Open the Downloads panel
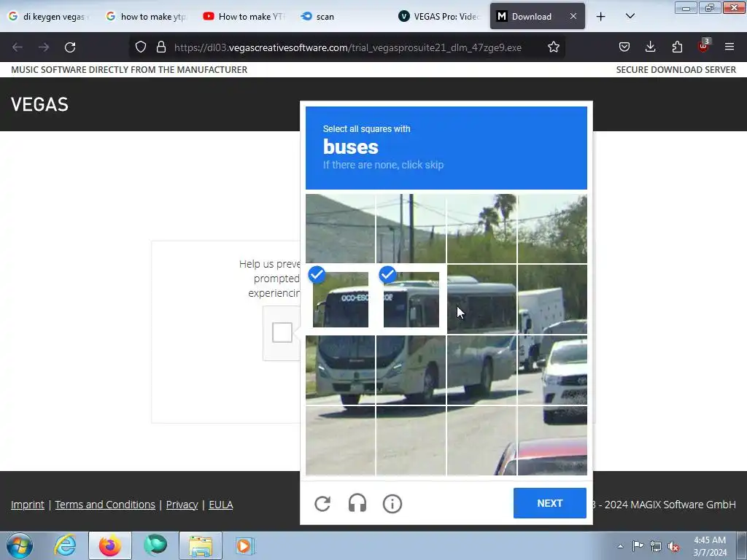The height and width of the screenshot is (560, 747). coord(650,47)
